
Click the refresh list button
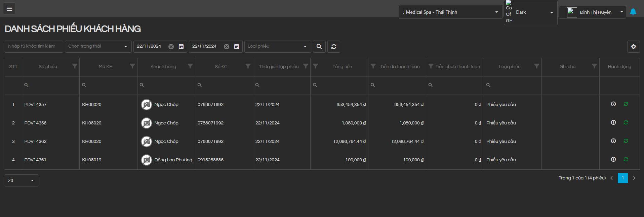(x=334, y=47)
